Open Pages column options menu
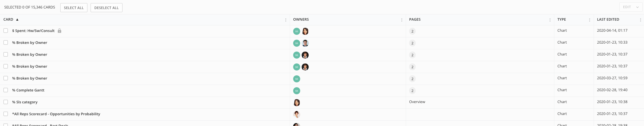Image resolution: width=644 pixels, height=126 pixels. click(x=550, y=20)
